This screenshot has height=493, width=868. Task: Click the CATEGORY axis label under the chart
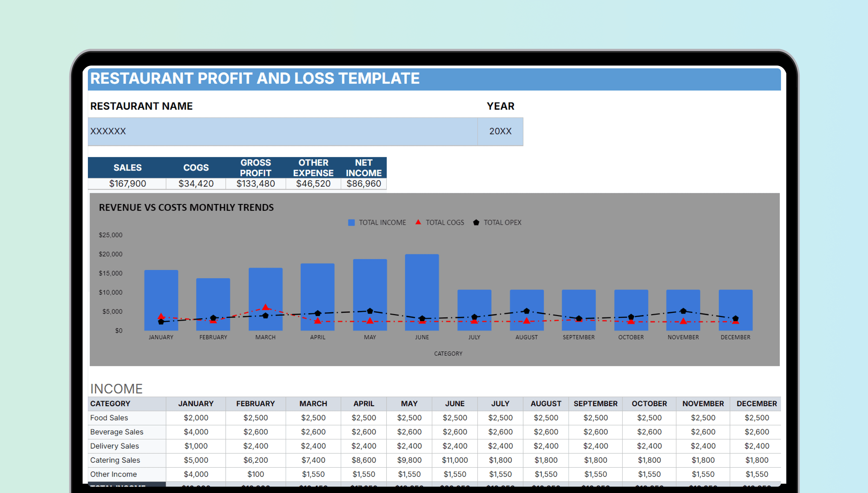point(448,353)
